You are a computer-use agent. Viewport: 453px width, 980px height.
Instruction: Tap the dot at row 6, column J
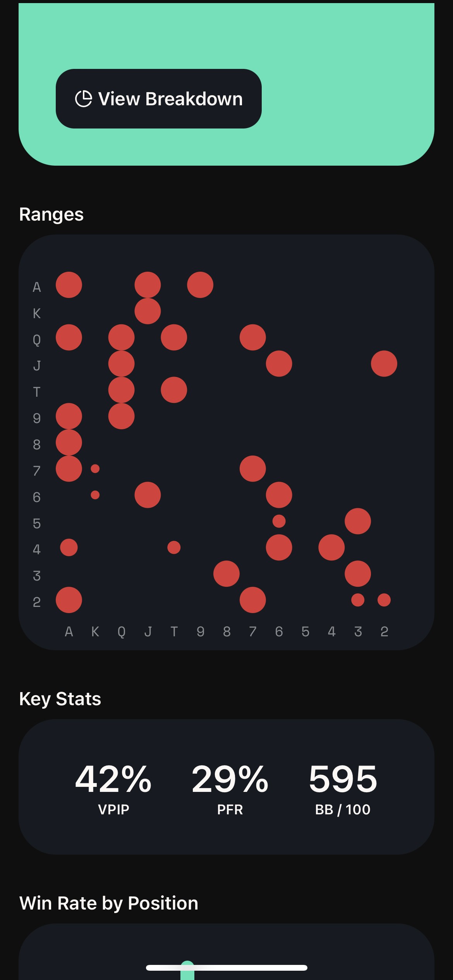coord(148,495)
